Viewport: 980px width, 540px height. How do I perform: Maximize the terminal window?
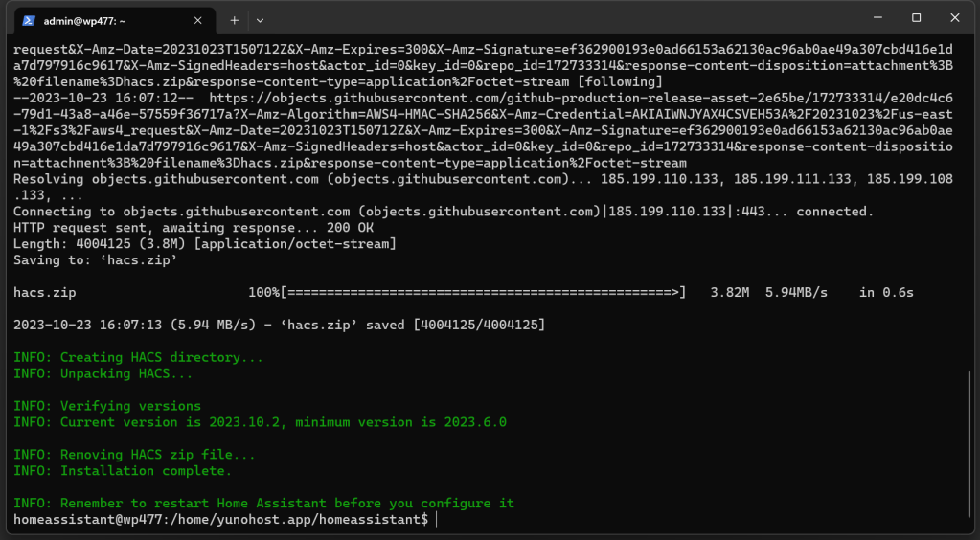point(916,18)
